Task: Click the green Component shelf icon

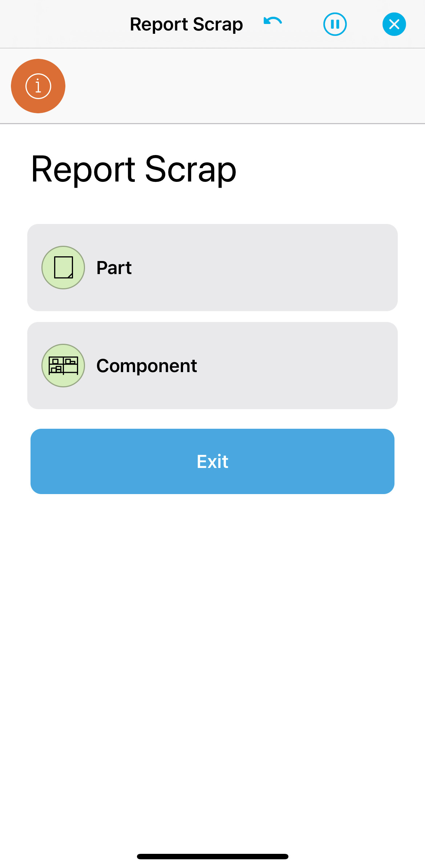Action: pyautogui.click(x=63, y=366)
